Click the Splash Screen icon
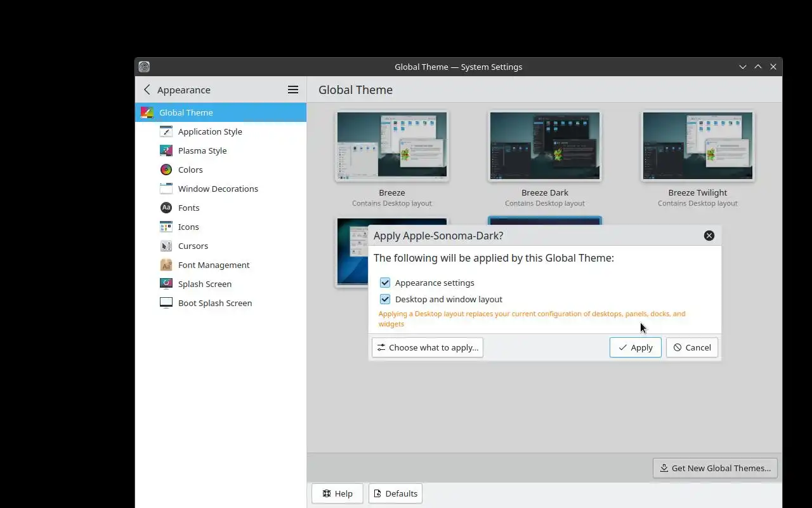This screenshot has width=812, height=508. [x=166, y=284]
